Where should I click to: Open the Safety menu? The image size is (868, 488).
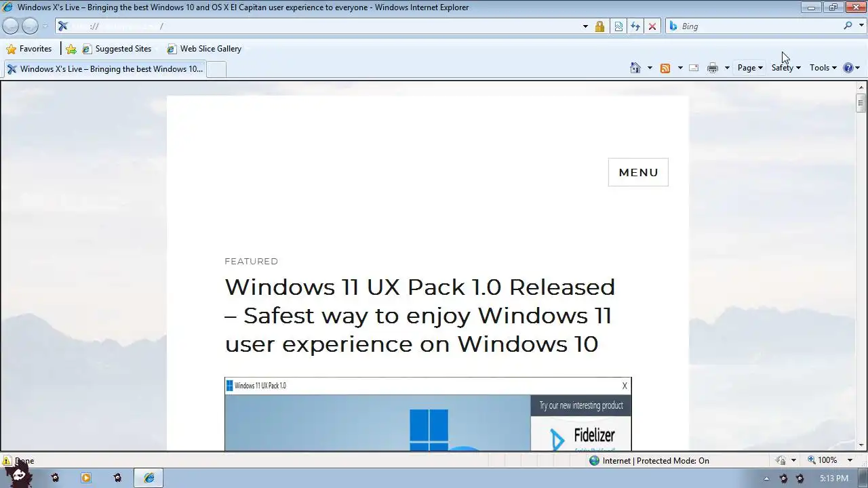786,68
